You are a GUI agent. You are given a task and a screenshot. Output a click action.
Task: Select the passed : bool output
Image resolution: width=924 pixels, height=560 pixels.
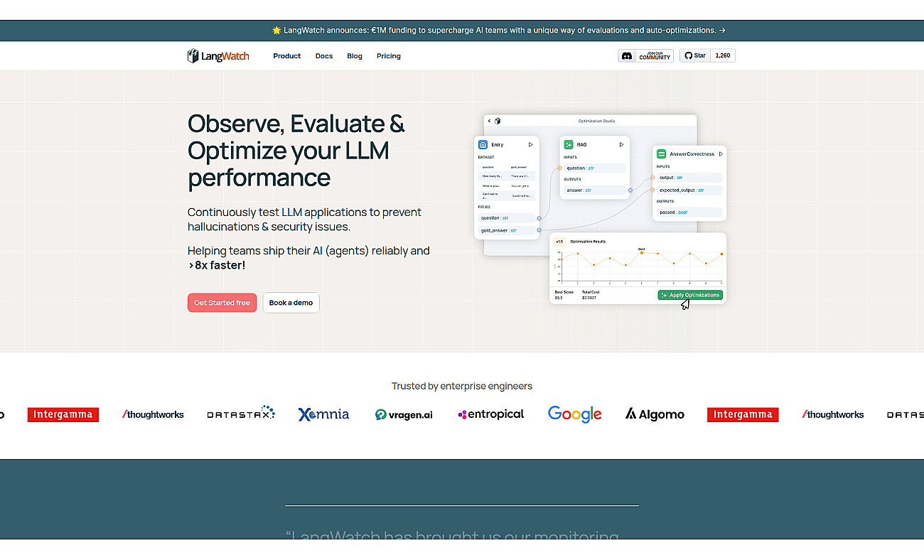coord(689,212)
